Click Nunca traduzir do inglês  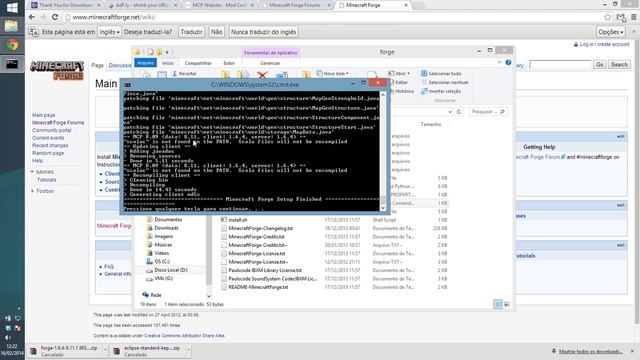[263, 32]
